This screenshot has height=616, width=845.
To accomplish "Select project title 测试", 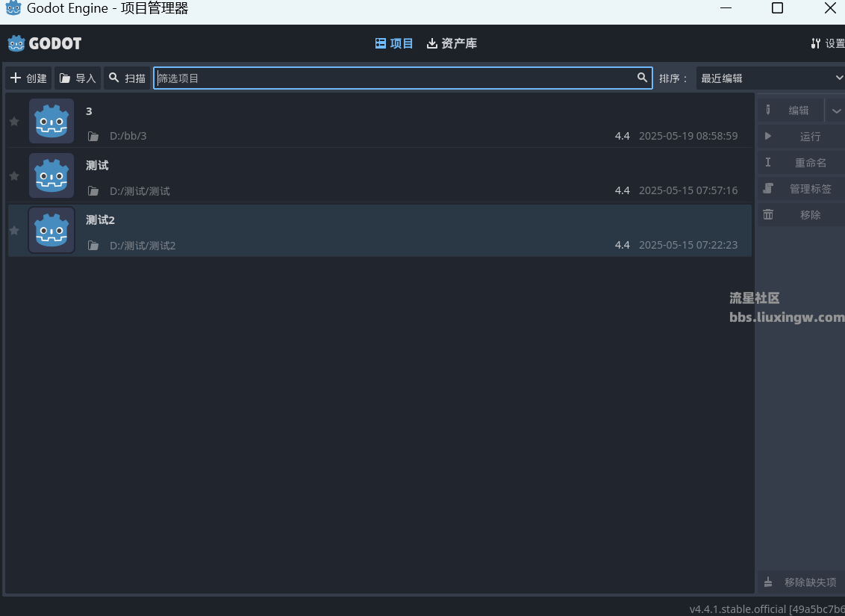I will point(97,166).
